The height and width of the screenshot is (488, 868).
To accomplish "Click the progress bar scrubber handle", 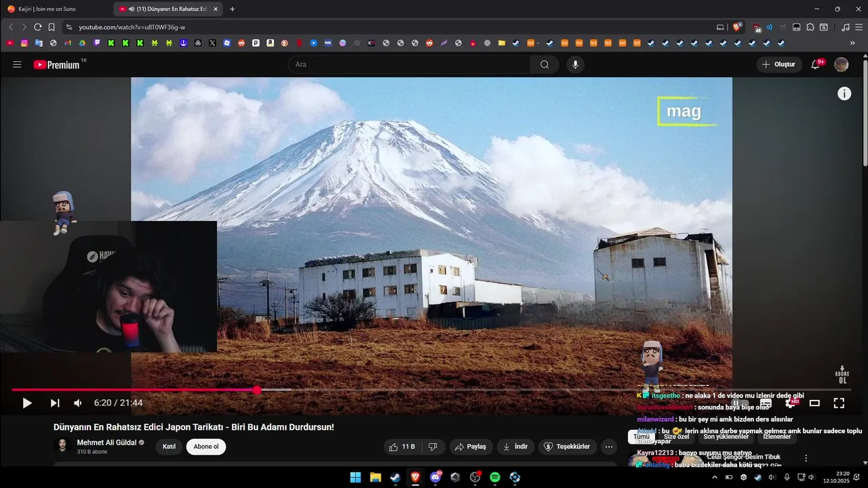I will [257, 390].
